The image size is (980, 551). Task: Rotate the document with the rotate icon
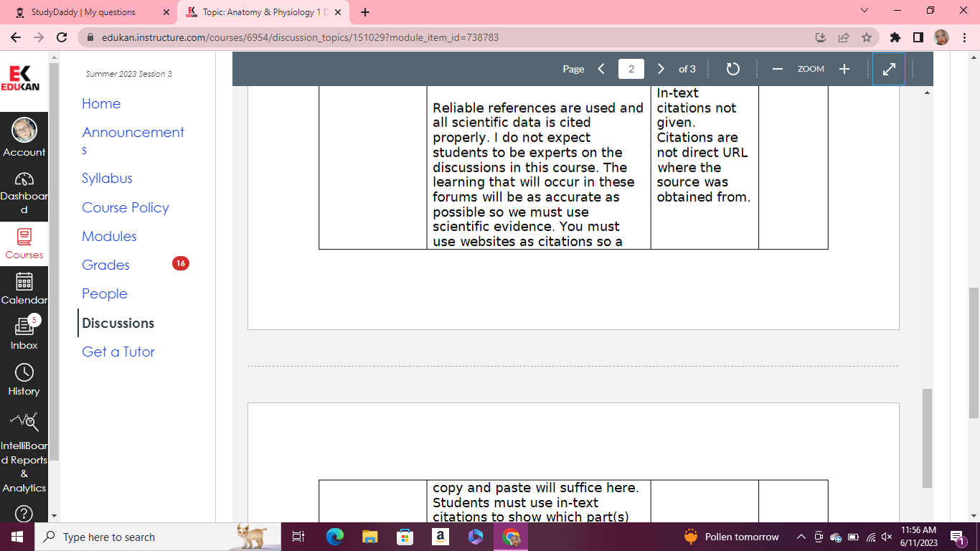click(732, 69)
